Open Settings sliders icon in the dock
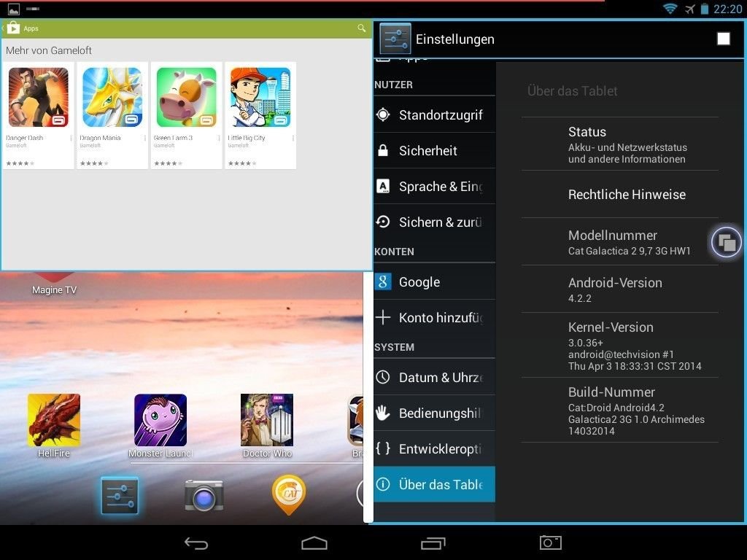The height and width of the screenshot is (560, 747). click(120, 495)
